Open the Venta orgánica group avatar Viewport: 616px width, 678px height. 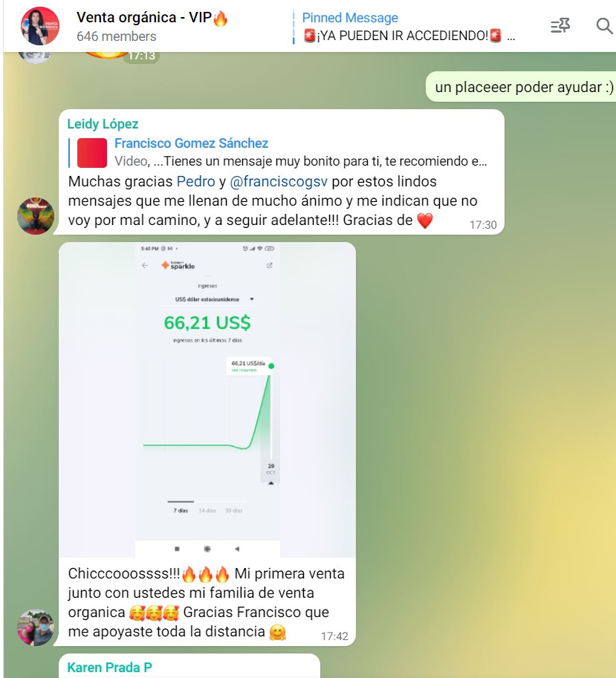coord(40,26)
